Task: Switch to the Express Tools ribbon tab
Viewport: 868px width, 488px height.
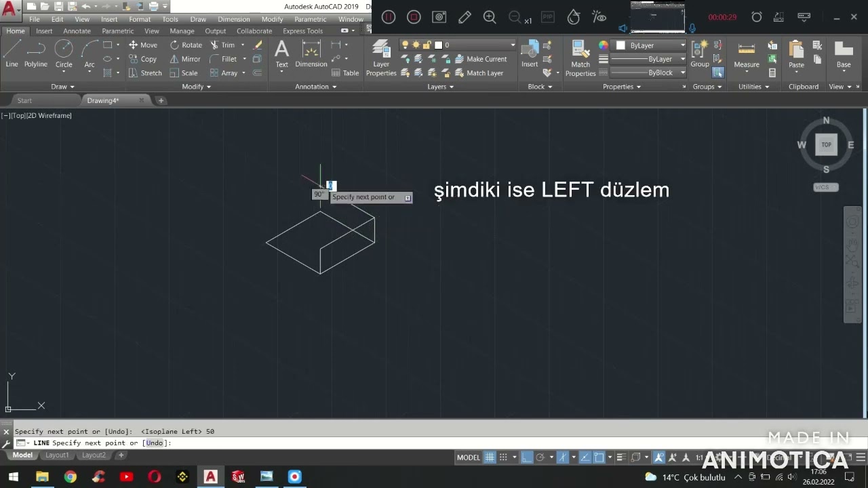Action: tap(302, 31)
